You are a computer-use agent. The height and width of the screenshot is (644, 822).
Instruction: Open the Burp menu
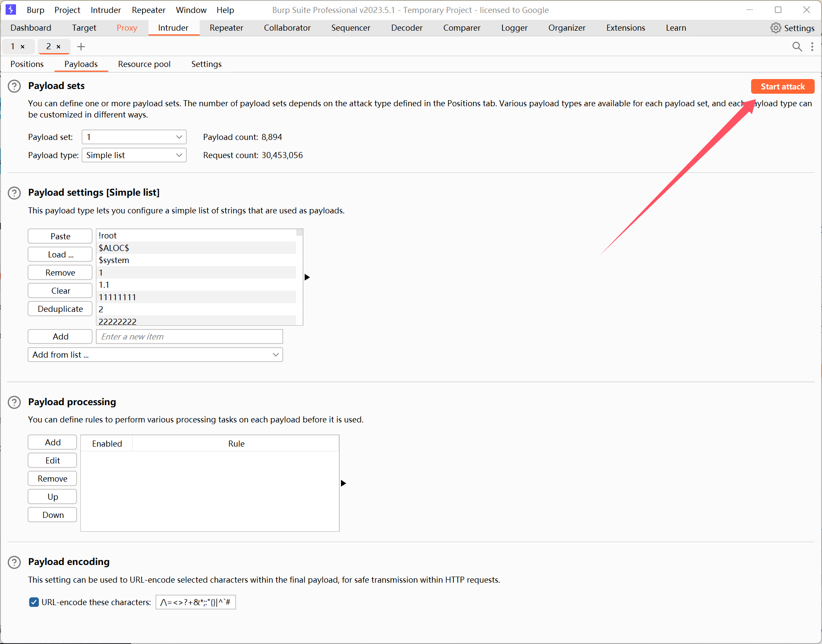click(35, 10)
